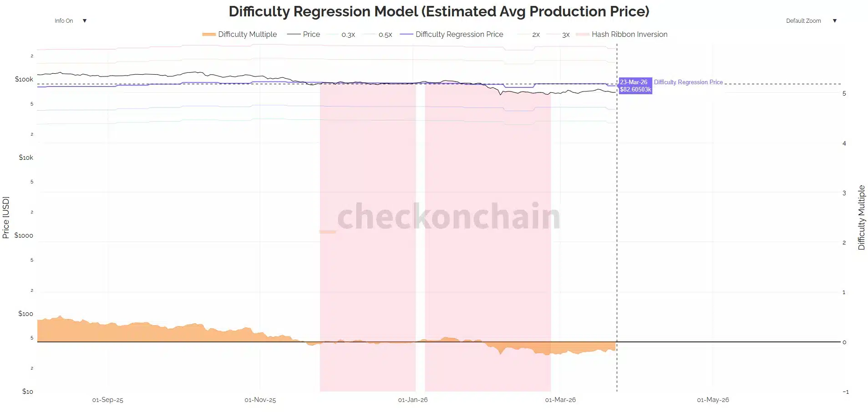This screenshot has height=412, width=868.
Task: Click the Difficulty Regression Price tooltip label
Action: tap(688, 82)
